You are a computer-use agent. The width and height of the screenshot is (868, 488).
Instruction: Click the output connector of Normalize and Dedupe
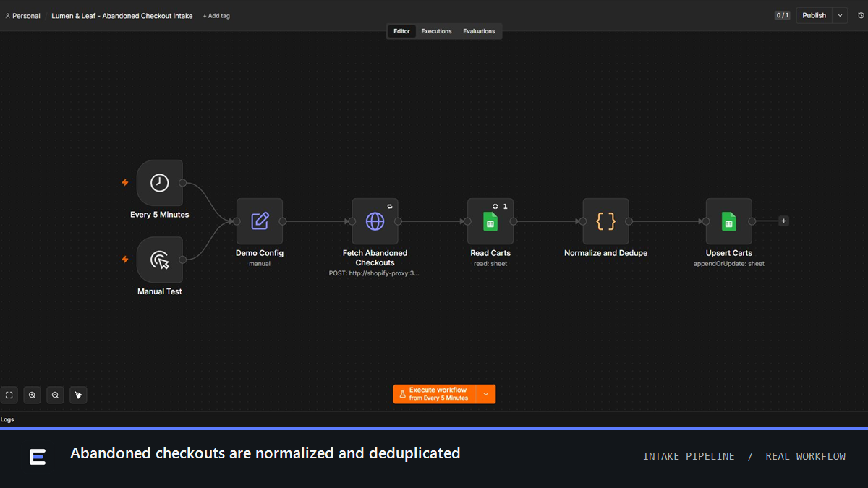[629, 221]
